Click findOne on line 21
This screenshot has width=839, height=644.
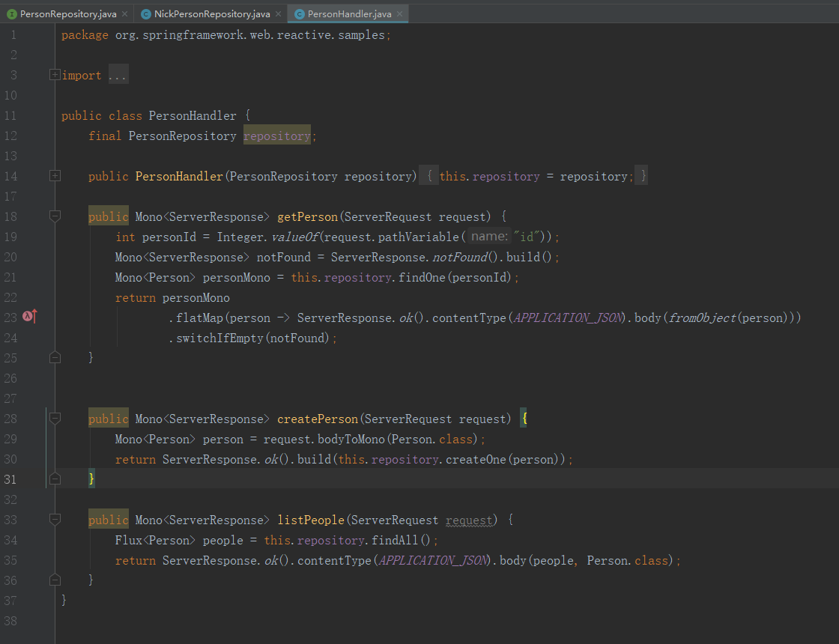click(x=422, y=278)
